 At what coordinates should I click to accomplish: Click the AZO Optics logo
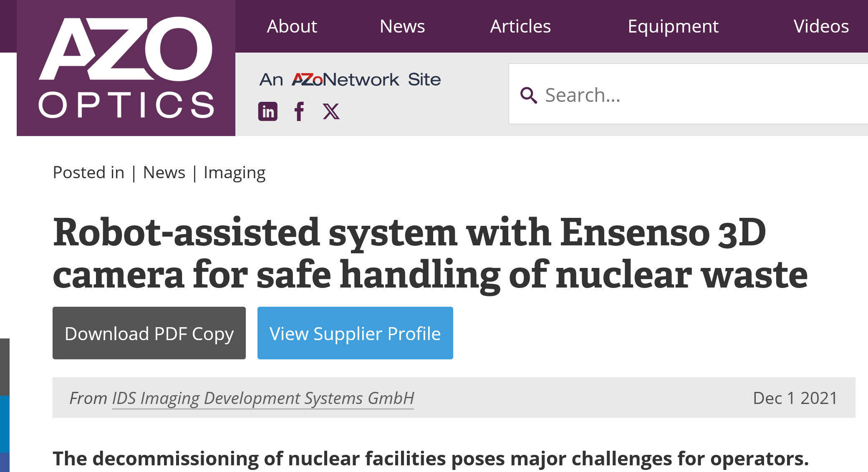point(126,68)
